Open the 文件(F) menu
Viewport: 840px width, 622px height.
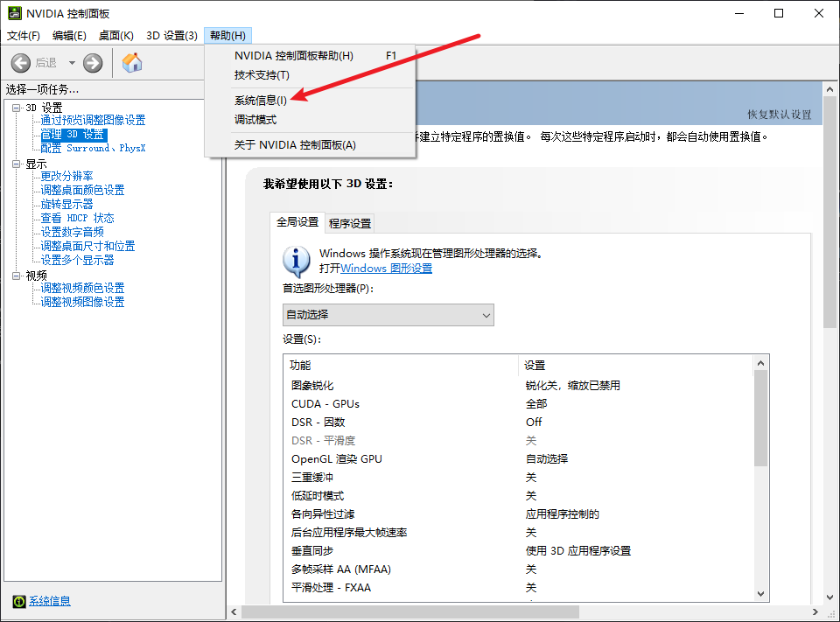[x=23, y=35]
